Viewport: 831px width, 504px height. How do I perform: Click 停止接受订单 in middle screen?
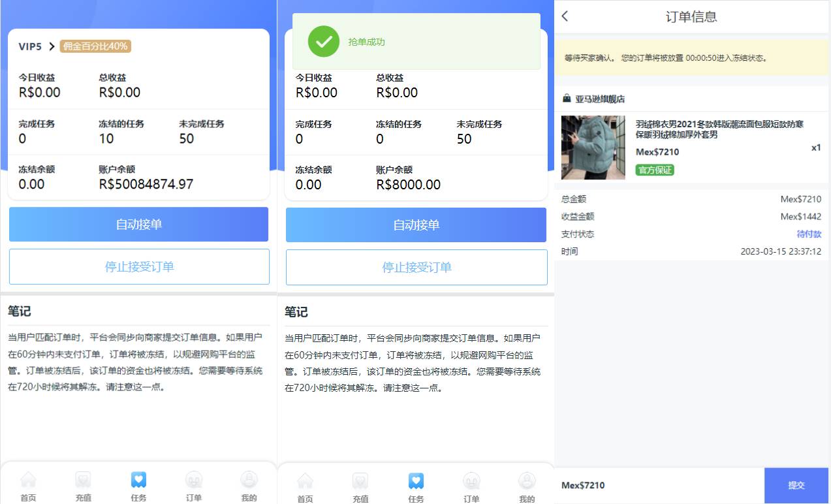[416, 267]
